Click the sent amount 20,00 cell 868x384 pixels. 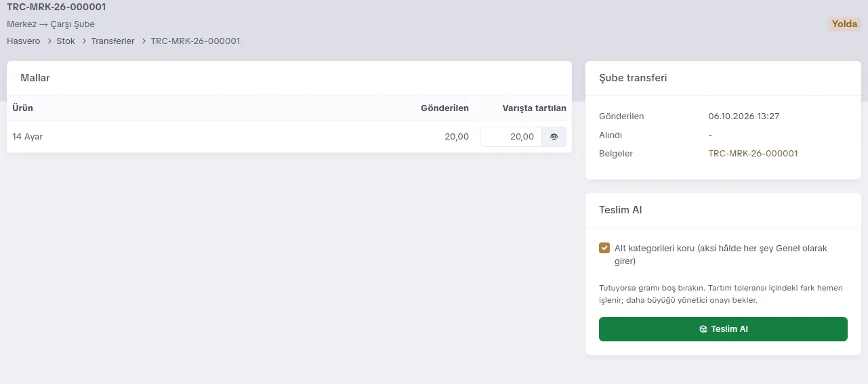457,137
